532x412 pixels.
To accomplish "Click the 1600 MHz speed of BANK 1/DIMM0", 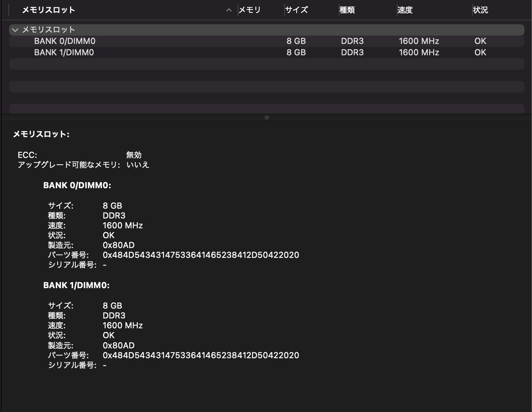I will 418,52.
